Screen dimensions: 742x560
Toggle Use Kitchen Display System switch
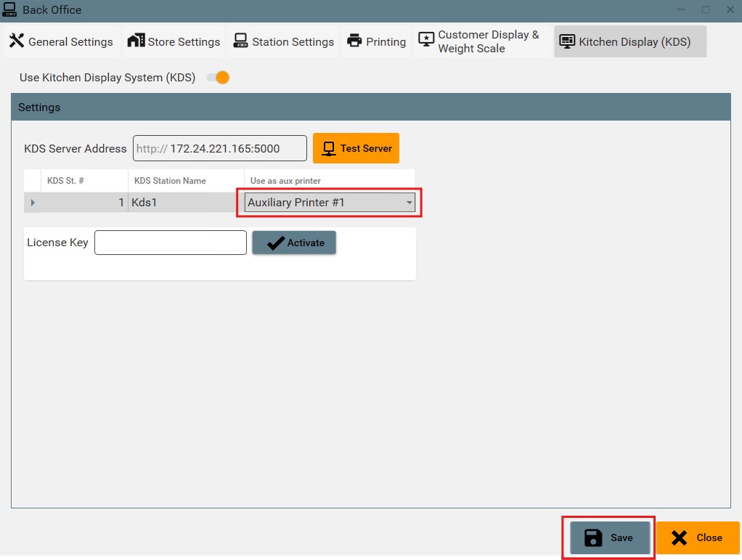coord(218,78)
